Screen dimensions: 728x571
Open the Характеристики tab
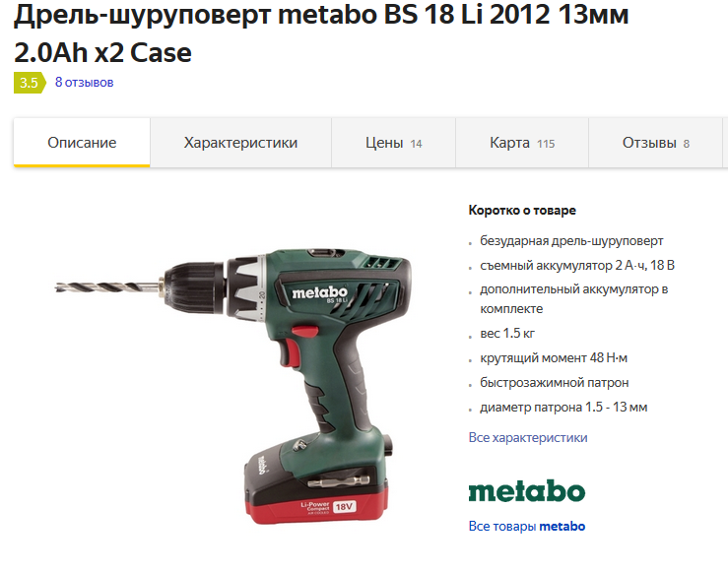tap(240, 143)
